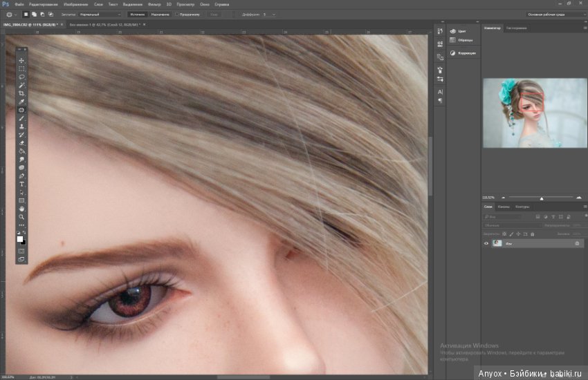Viewport: 588px width, 380px height.
Task: Open the Navigator panel flyout menu
Action: (585, 28)
